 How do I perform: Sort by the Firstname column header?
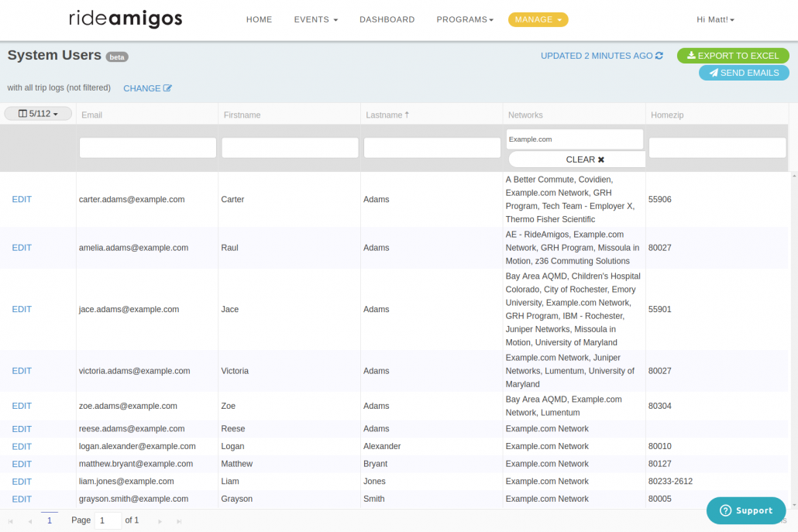point(242,115)
